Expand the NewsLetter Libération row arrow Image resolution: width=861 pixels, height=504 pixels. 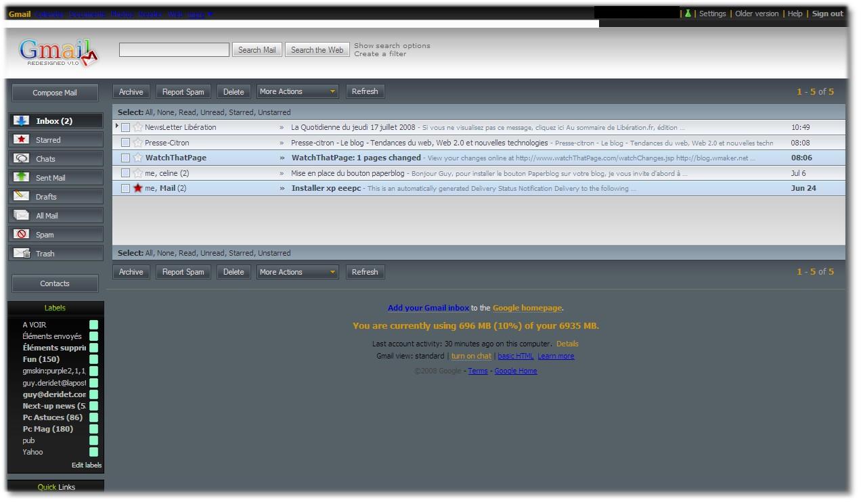point(117,127)
